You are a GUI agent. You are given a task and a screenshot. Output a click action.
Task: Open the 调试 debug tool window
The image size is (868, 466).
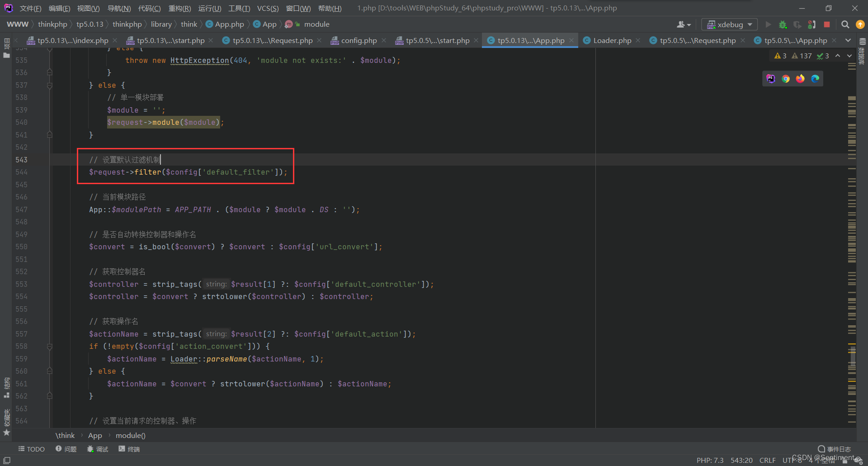click(x=98, y=449)
